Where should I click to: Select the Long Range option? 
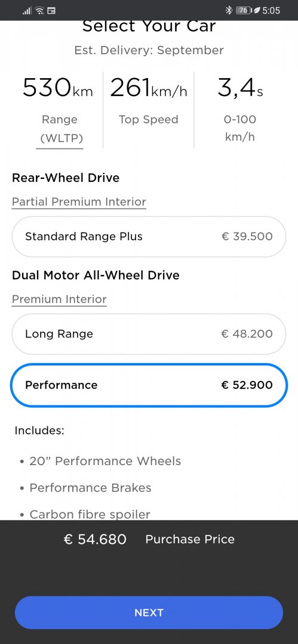[x=149, y=334]
